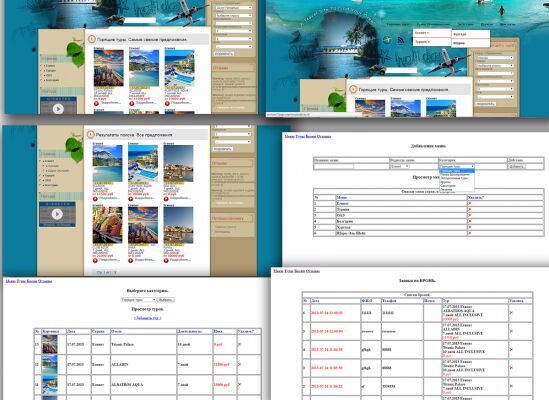
Task: Delete the Шарм-Эль-Шейх row in the menu list
Action: [470, 233]
